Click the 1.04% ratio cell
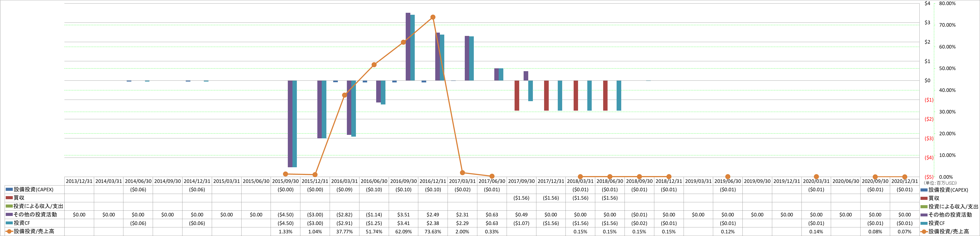The width and height of the screenshot is (980, 236). [x=315, y=231]
